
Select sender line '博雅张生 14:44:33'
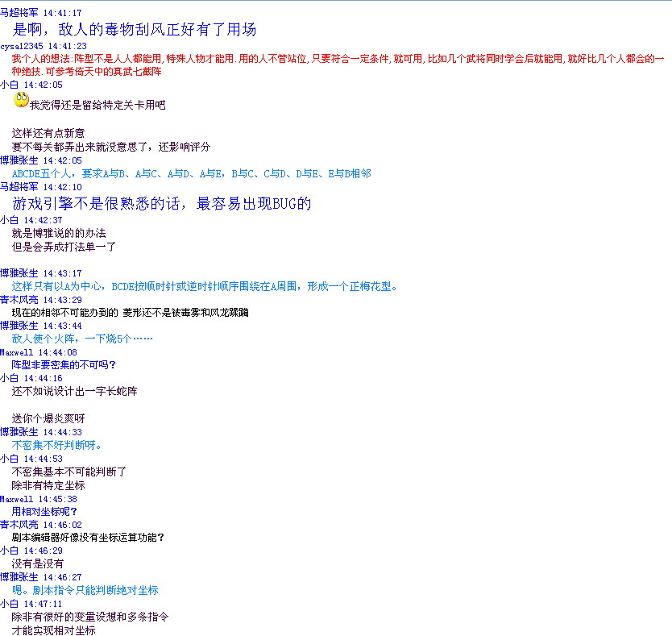click(41, 432)
